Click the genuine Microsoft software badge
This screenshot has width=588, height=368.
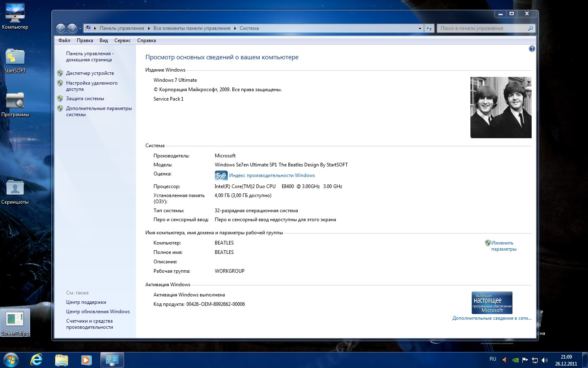point(492,303)
